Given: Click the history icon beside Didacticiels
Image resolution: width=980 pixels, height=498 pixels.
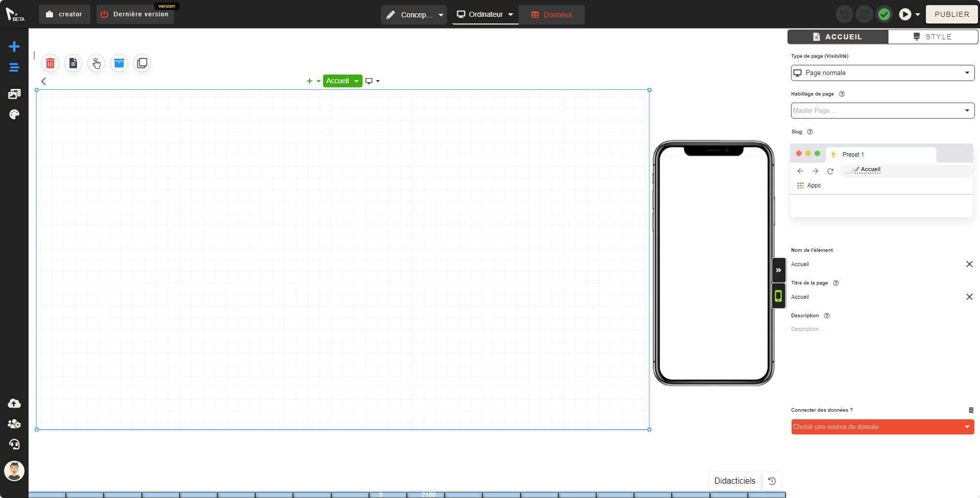Looking at the screenshot, I should click(x=772, y=481).
